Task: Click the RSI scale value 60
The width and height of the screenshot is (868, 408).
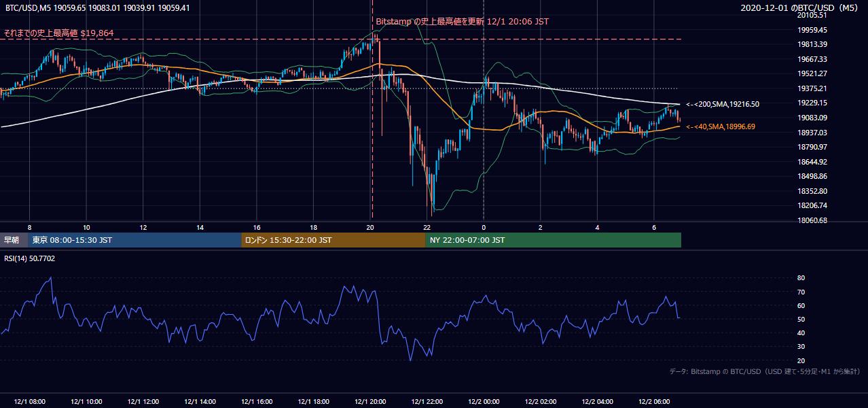Action: pos(801,305)
